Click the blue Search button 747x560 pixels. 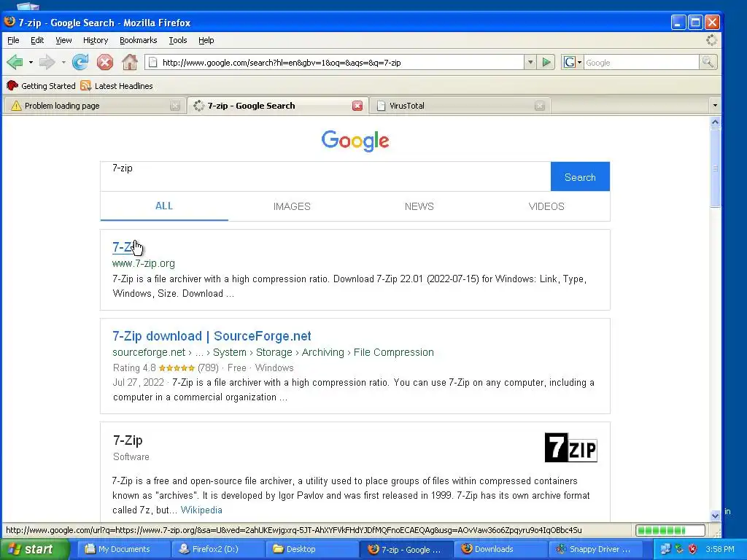click(x=580, y=176)
